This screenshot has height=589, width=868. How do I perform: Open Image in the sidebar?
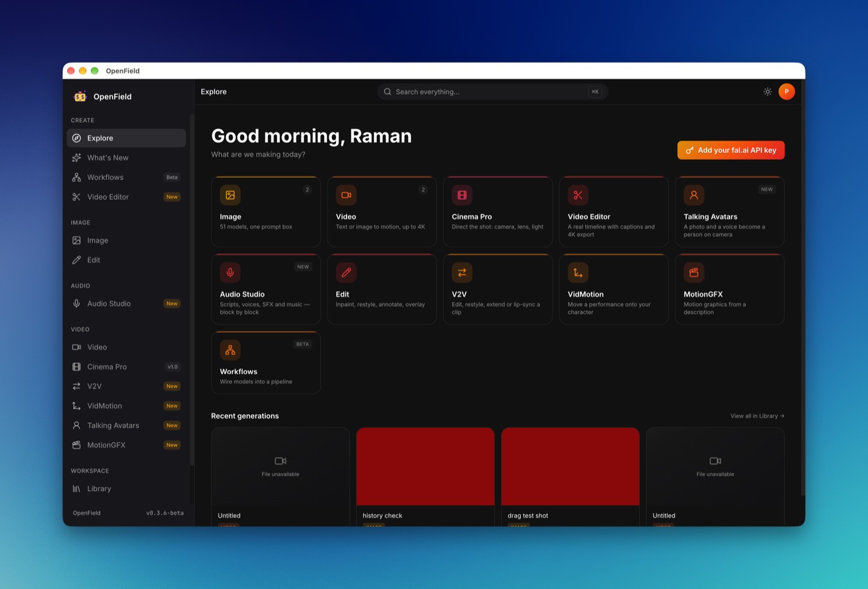126,241
